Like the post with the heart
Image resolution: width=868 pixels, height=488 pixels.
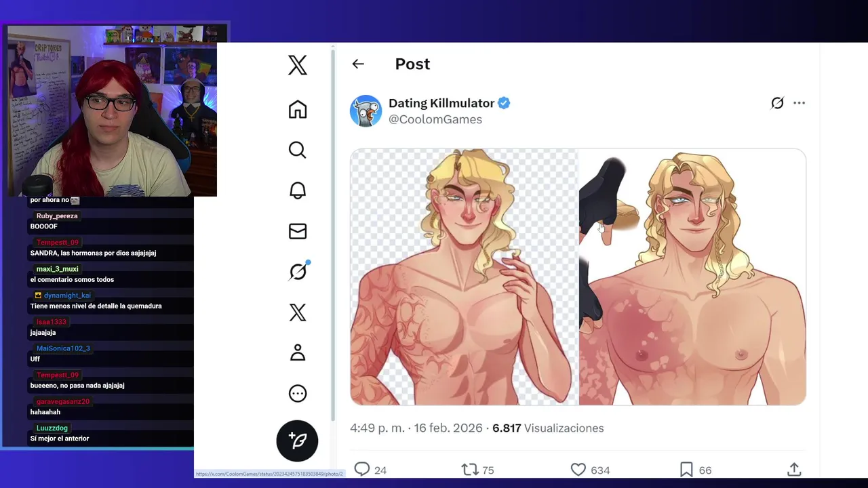point(578,470)
